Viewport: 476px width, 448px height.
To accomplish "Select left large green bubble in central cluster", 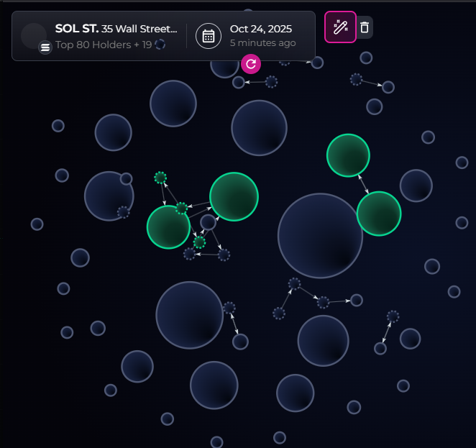I will [168, 227].
